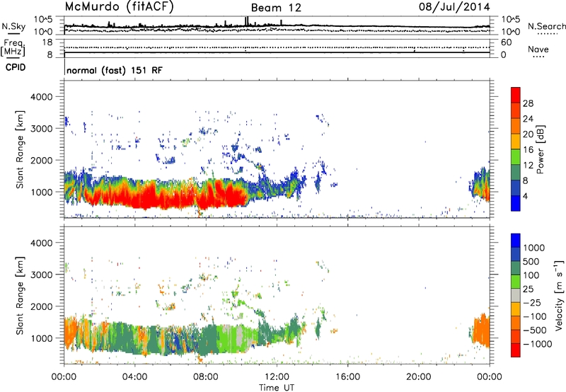Screen dimensions: 566x392
Task: Click the 28 tick label on Power bar
Action: pos(528,103)
